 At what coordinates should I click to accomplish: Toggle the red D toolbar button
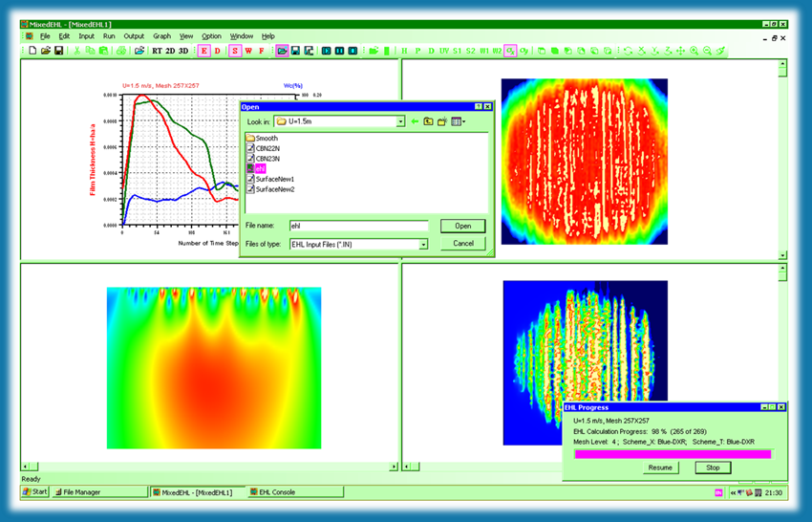tap(218, 51)
